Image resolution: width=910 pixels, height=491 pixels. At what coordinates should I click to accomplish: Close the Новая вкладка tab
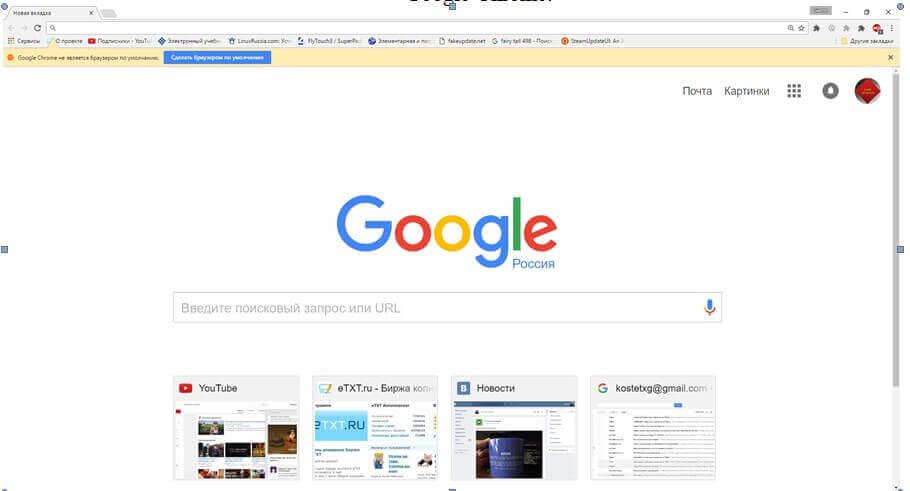pyautogui.click(x=92, y=13)
